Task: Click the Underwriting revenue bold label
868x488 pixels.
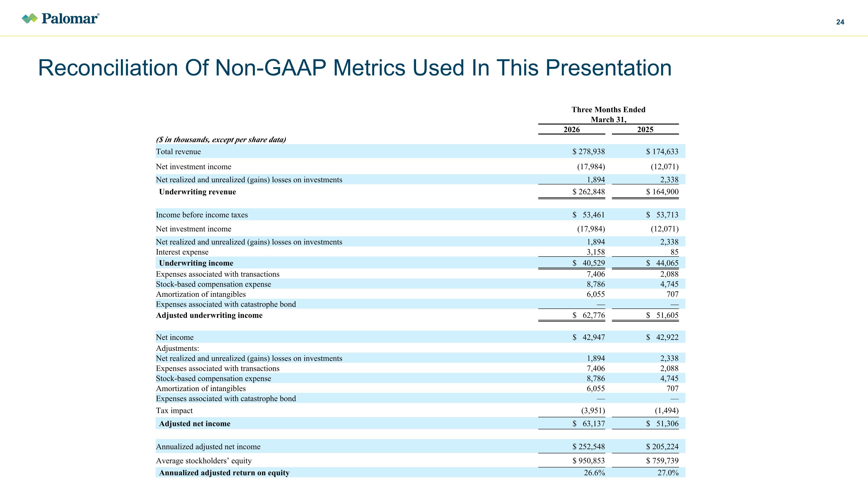Action: pos(197,192)
